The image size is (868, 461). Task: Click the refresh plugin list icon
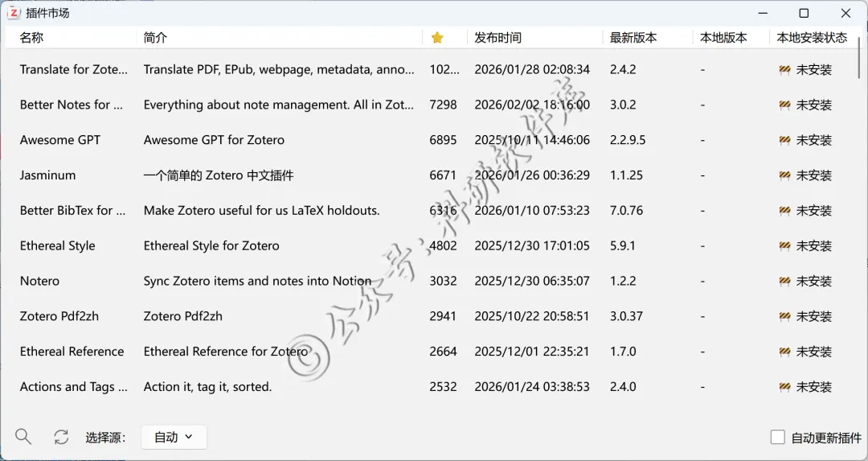pyautogui.click(x=61, y=437)
